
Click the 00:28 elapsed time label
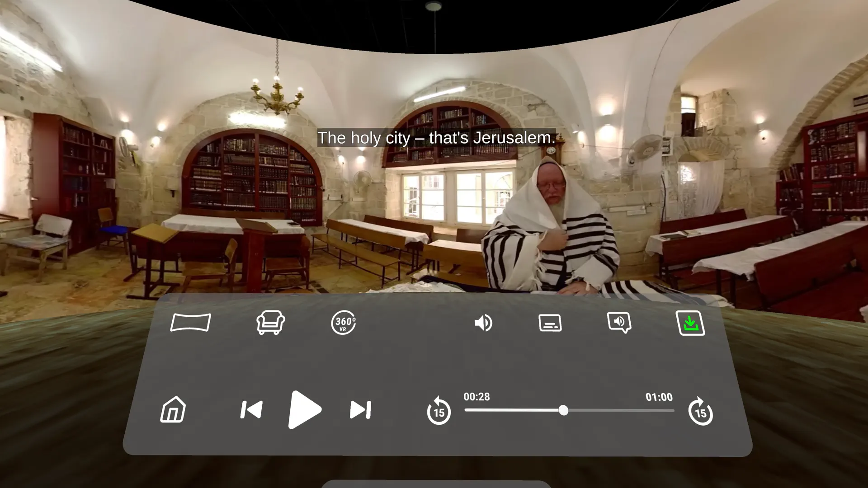tap(476, 397)
